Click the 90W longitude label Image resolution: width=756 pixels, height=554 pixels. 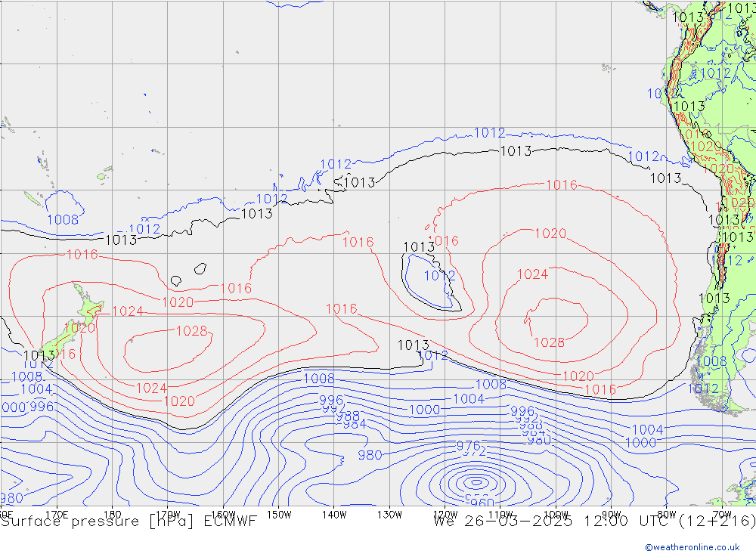(x=612, y=515)
